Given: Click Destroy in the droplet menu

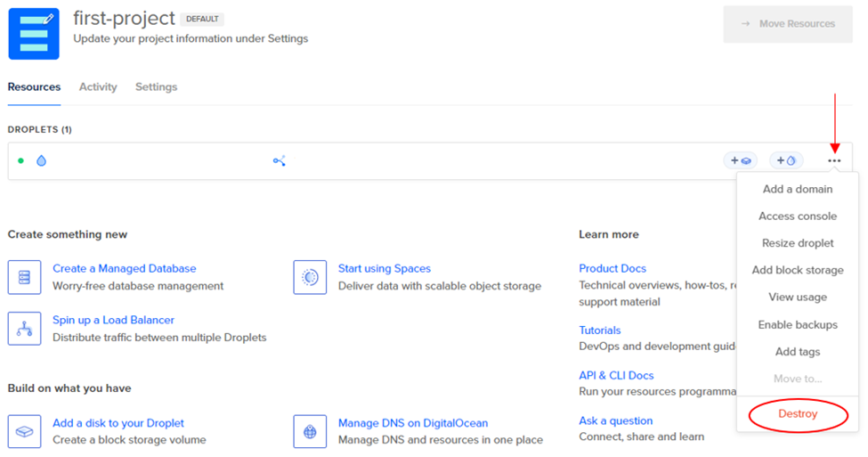Looking at the screenshot, I should pyautogui.click(x=798, y=413).
